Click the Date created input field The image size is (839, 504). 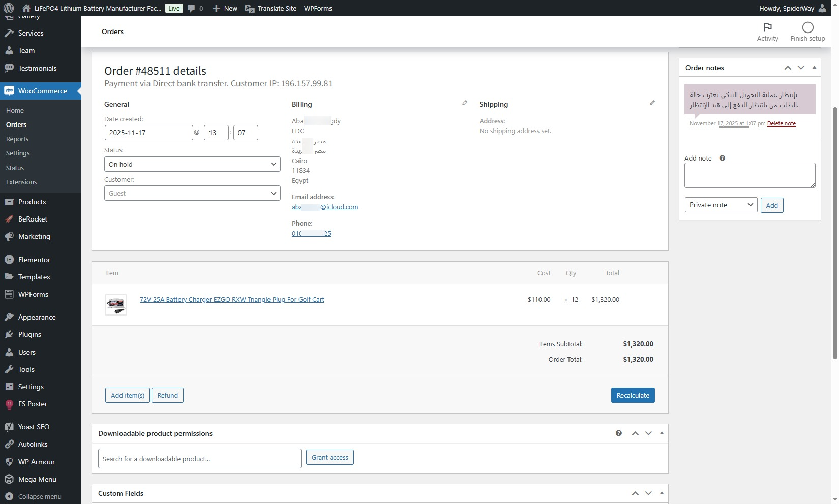click(148, 133)
